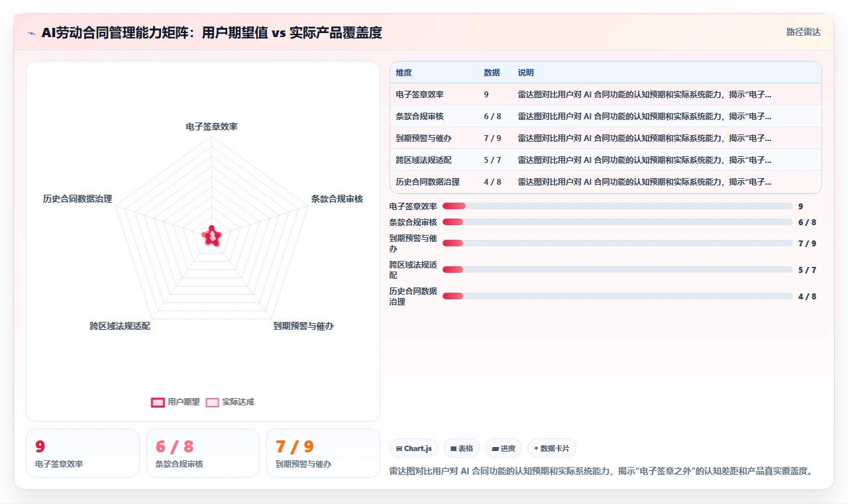Click table value 5 / 7 for 跨区域法规适配

coord(492,160)
